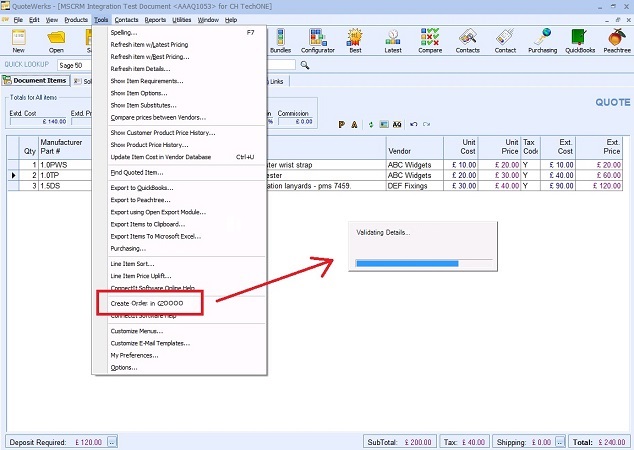This screenshot has height=450, width=634.
Task: Click the Peachtree toolbar icon
Action: point(617,40)
